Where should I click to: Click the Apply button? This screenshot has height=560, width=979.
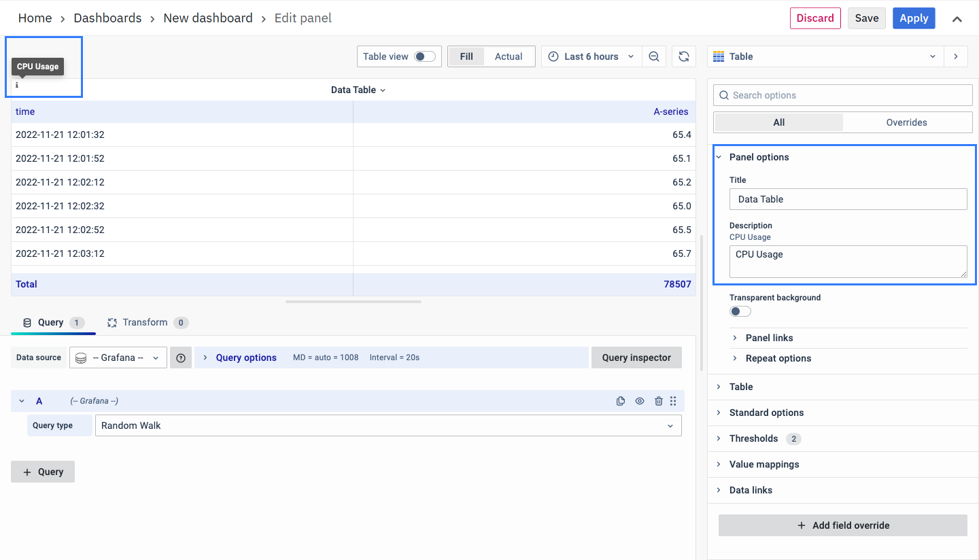click(x=914, y=18)
